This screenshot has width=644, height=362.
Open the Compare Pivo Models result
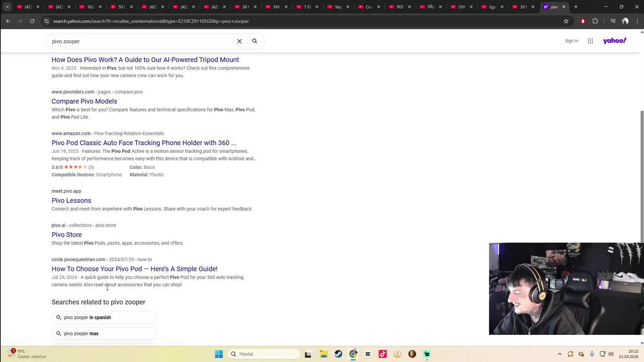(84, 101)
